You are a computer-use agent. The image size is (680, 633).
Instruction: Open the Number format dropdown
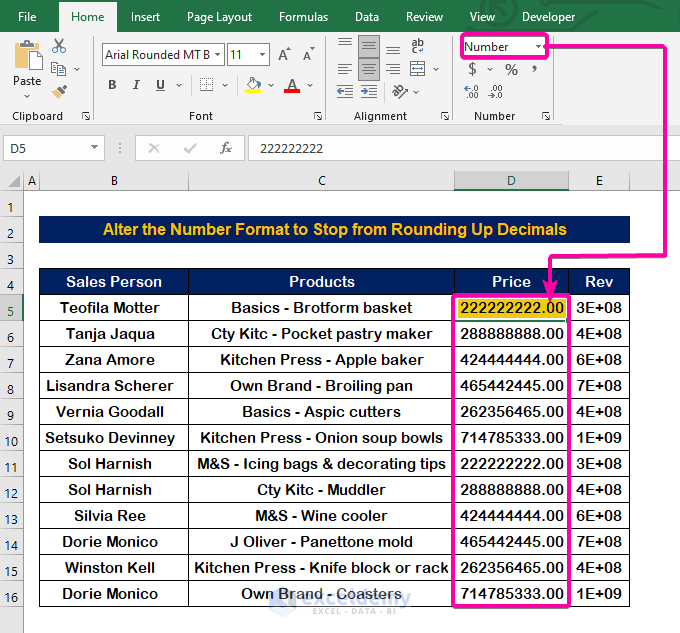[x=539, y=47]
